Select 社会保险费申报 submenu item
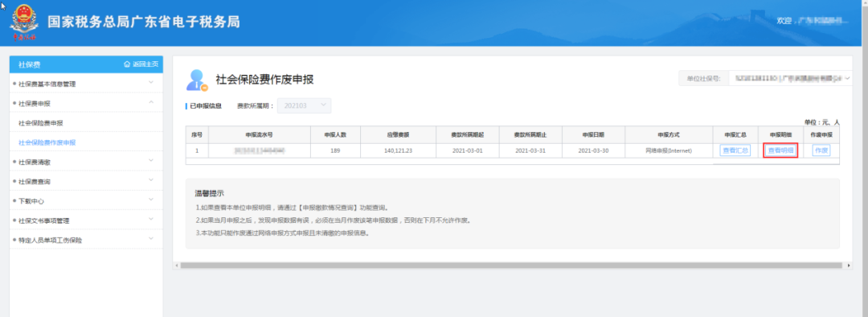Screen dimensions: 868x317 tap(40, 123)
